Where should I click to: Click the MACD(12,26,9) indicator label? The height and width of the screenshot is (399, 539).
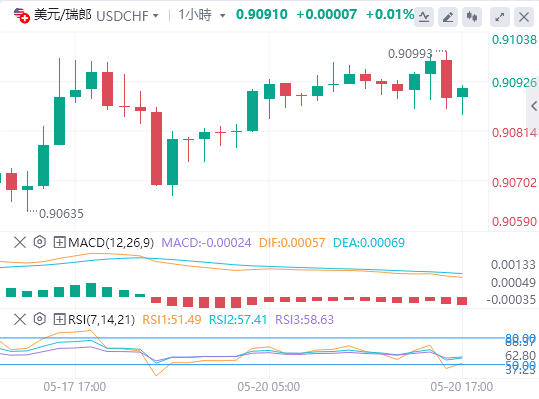(x=111, y=243)
